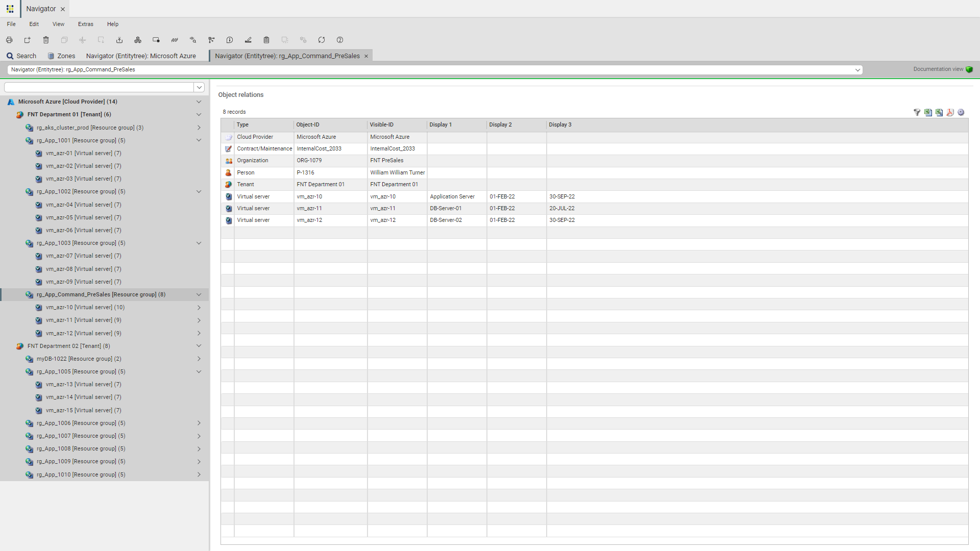Sort by the Visible-ID column header

[x=397, y=124]
